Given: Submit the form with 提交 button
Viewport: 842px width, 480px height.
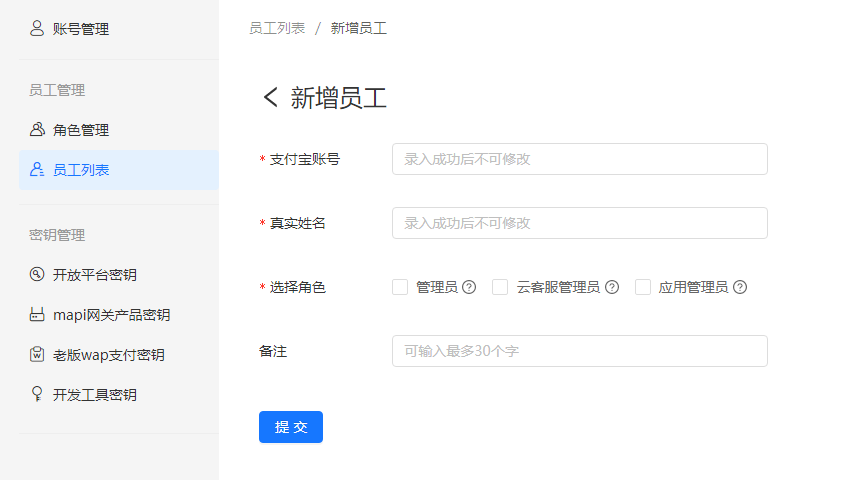Looking at the screenshot, I should tap(290, 427).
